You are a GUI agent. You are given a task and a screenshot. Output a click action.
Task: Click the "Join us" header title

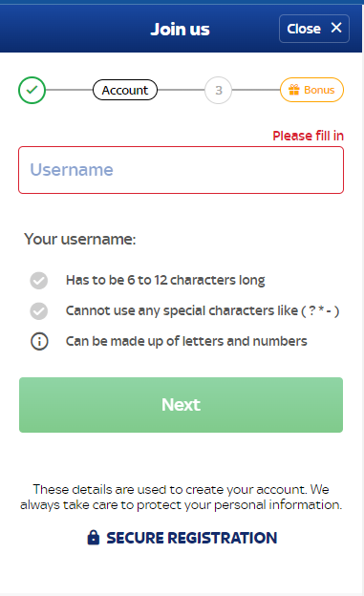180,30
